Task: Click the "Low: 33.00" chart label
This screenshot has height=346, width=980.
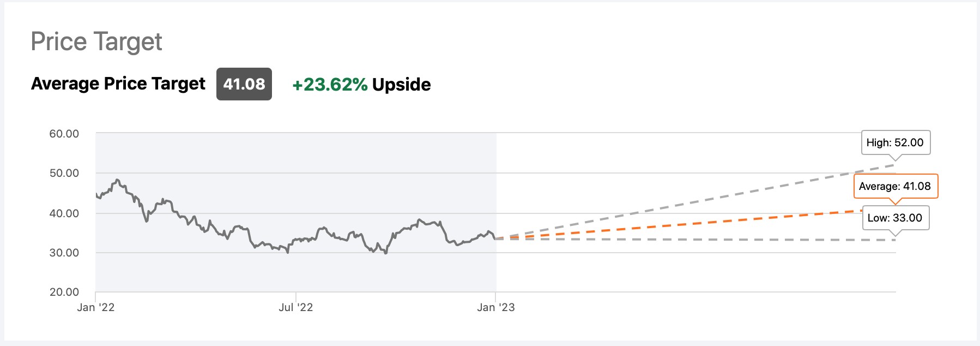Action: pos(895,218)
